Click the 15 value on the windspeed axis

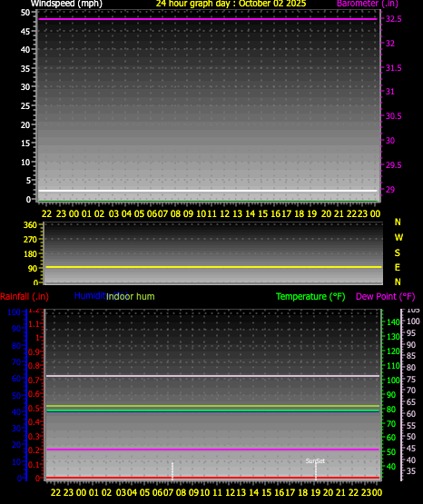[25, 143]
